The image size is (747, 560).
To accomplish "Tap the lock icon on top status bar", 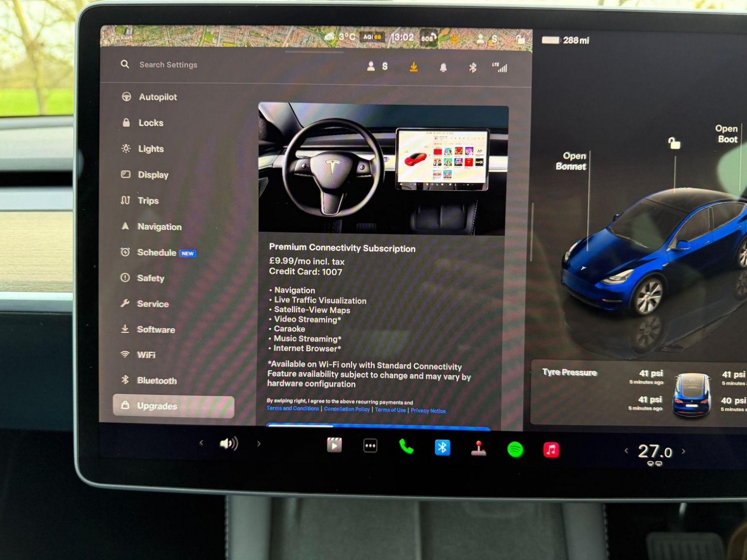I will (x=520, y=40).
